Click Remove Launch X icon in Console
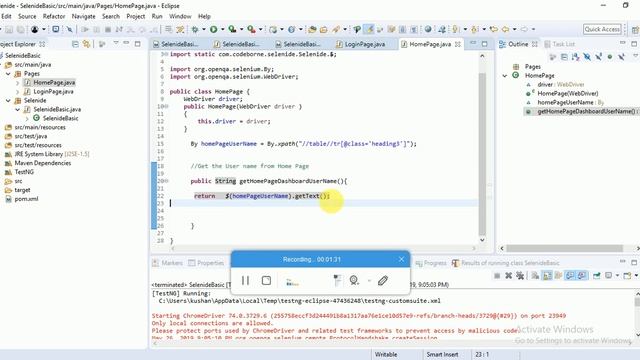This screenshot has height=360, width=640. point(508,276)
